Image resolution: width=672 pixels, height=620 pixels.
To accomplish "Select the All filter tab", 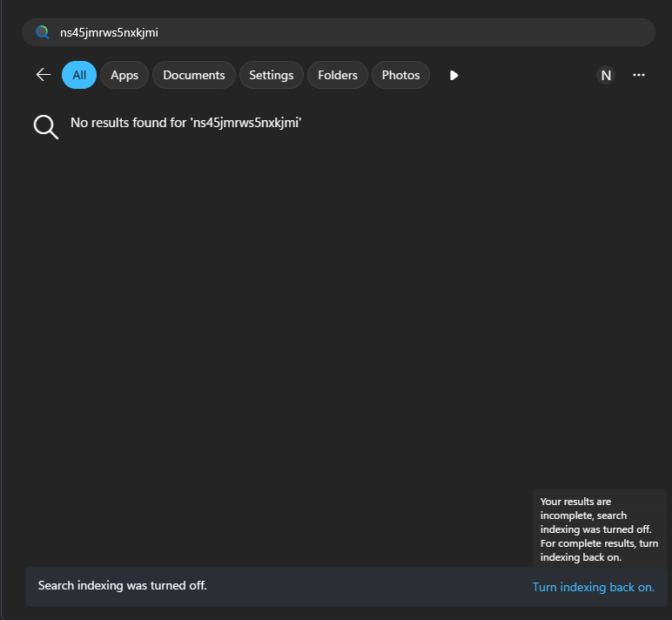I will (79, 75).
